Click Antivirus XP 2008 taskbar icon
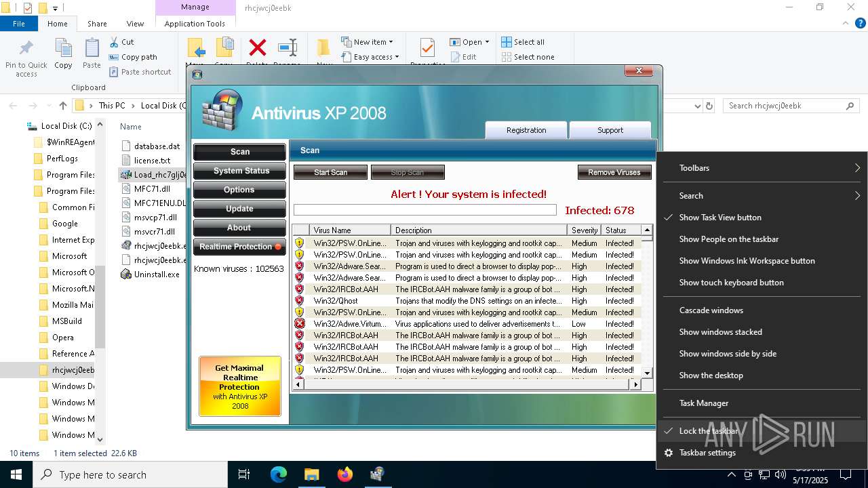 377,474
